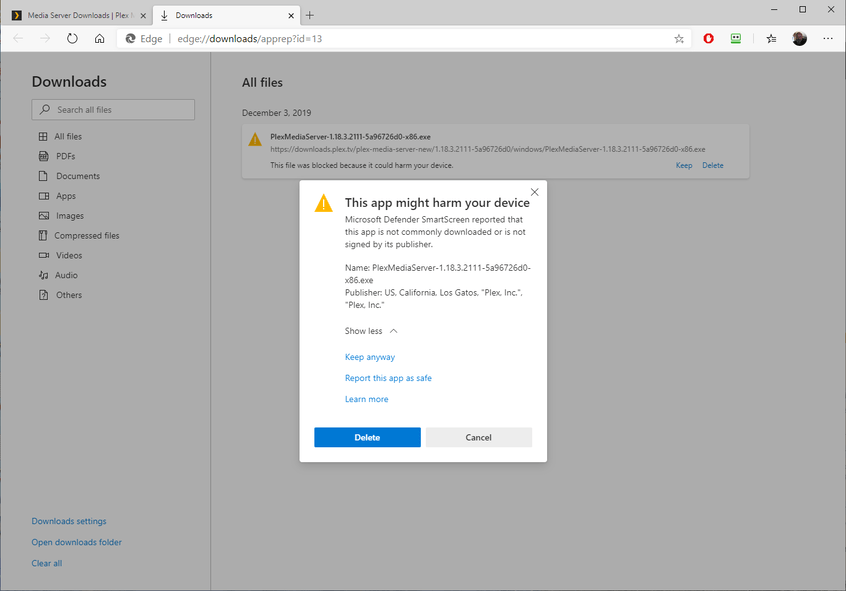Collapse details with Show less chevron
846x591 pixels.
tap(393, 331)
